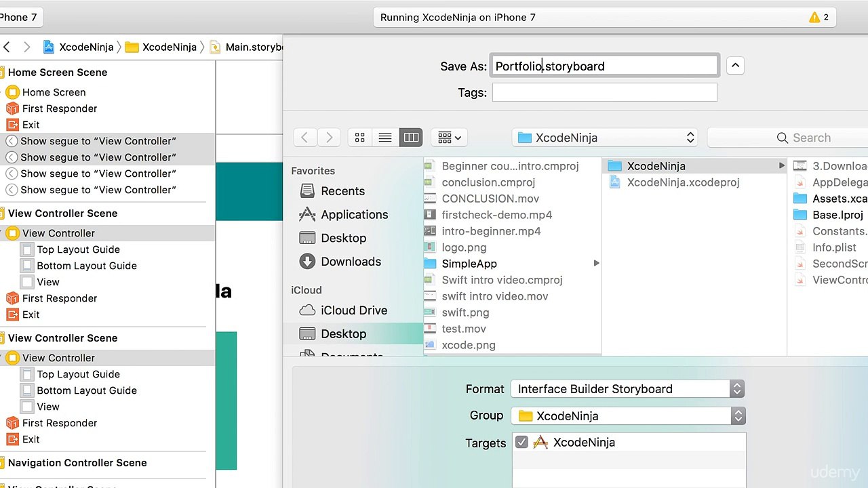Click the warning icon showing 2 issues
The image size is (868, 488).
pos(814,18)
